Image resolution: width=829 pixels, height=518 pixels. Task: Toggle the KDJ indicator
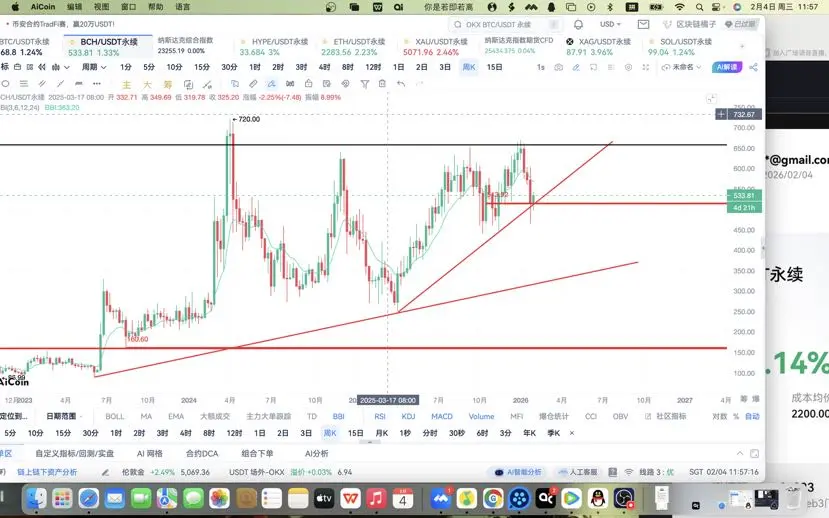pos(408,417)
